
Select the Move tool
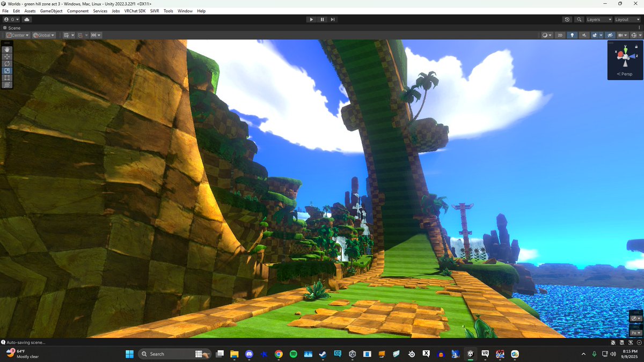click(x=8, y=56)
